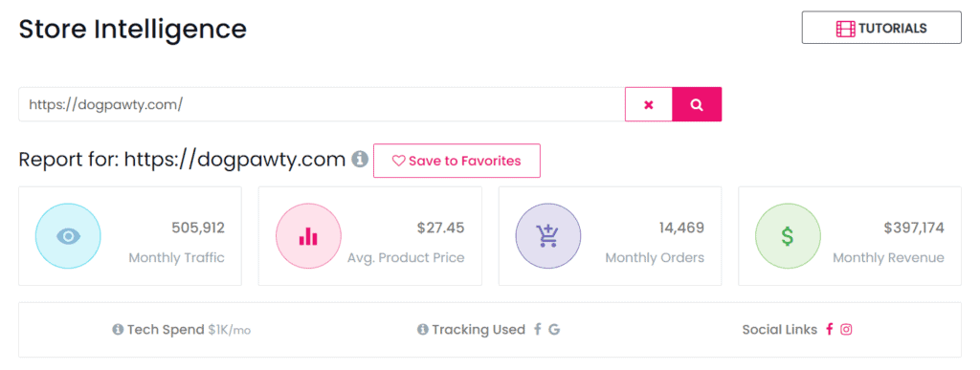Viewport: 980px width, 370px height.
Task: Click the shopping cart Monthly Orders icon
Action: pyautogui.click(x=548, y=236)
